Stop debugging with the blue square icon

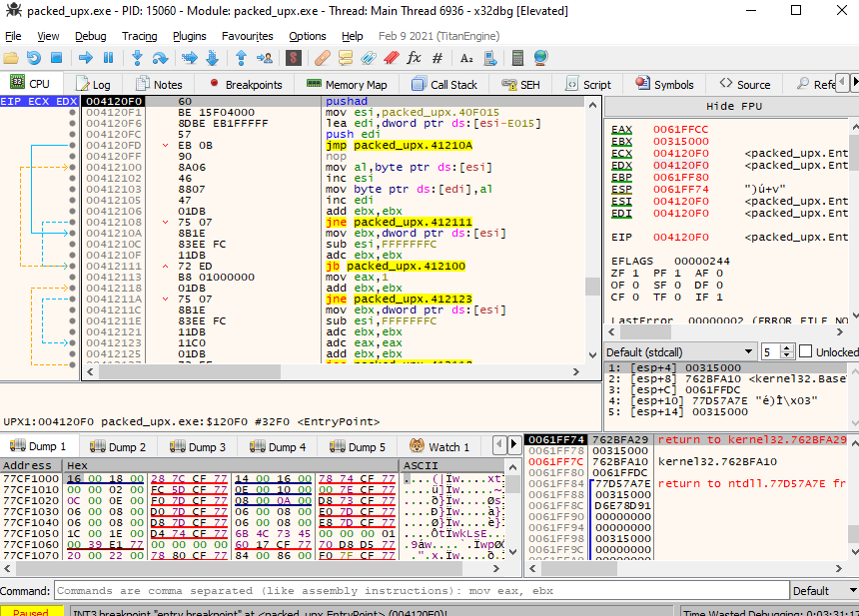tap(56, 58)
